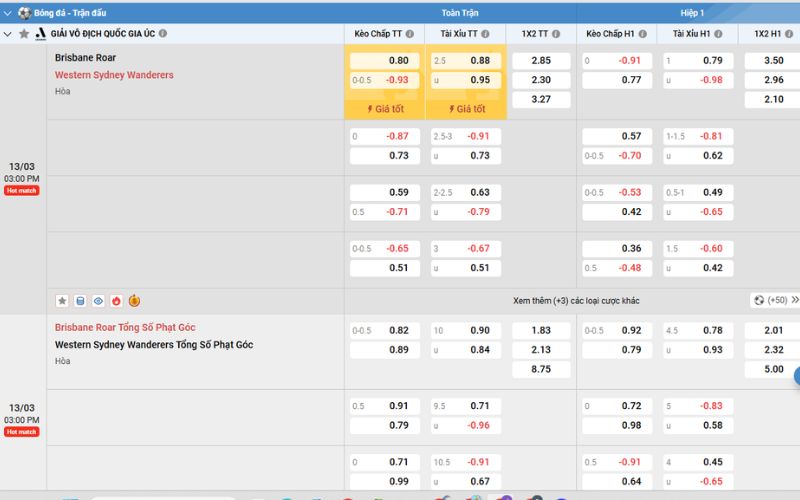Collapse the GIẢI VÔ ĐỊCH QUỐC GIA ÚC league chevron
This screenshot has width=800, height=500.
coord(7,34)
